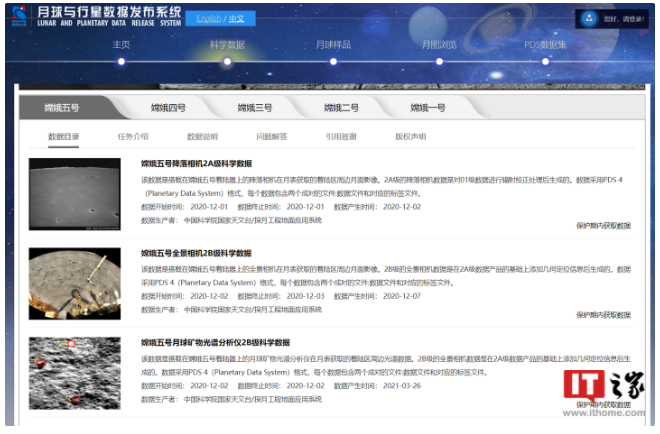Open 嫦娥五号降落相机2A级科学数据 title link
The height and width of the screenshot is (434, 660).
point(196,163)
